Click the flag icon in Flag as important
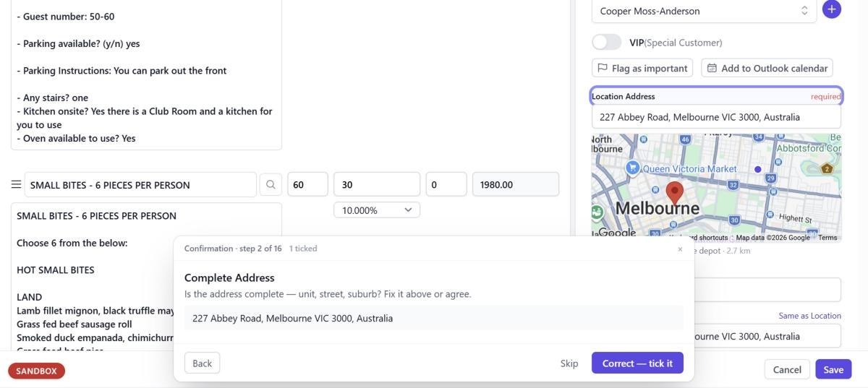 (603, 68)
